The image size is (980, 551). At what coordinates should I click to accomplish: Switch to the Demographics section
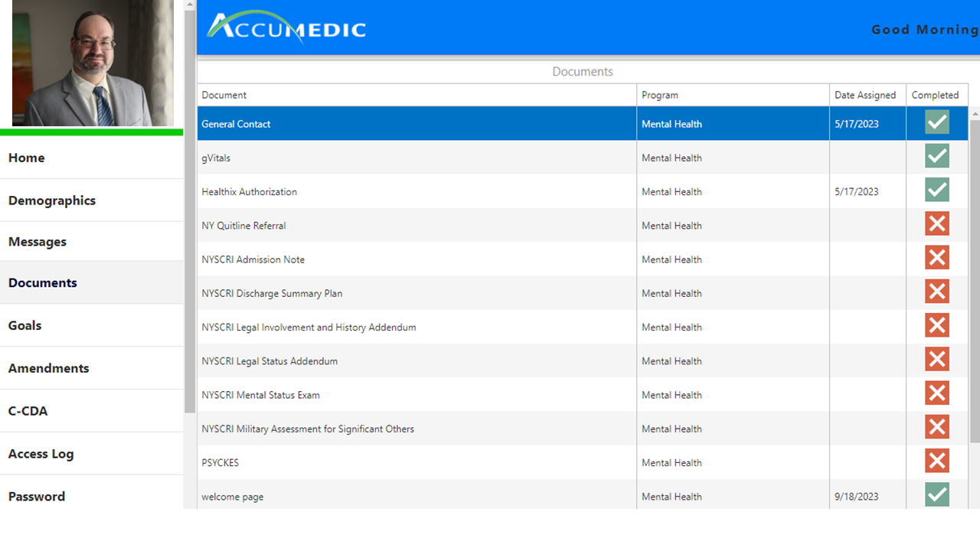coord(51,200)
